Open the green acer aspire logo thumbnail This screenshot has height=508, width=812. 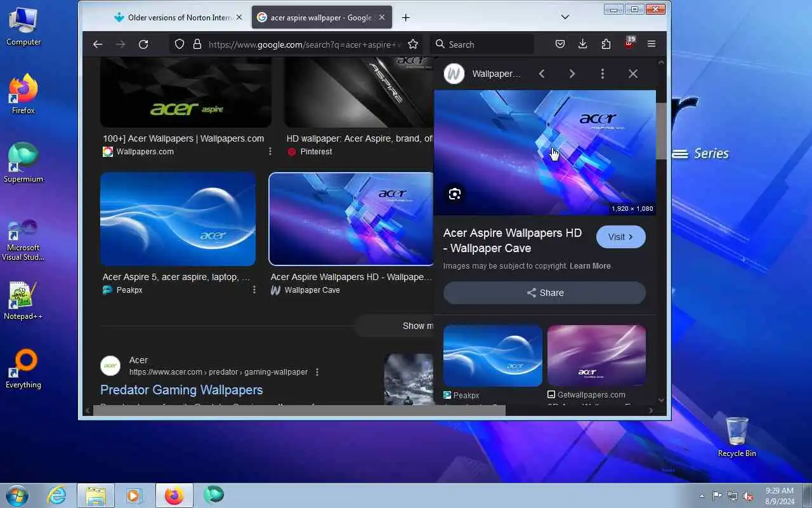(x=186, y=93)
